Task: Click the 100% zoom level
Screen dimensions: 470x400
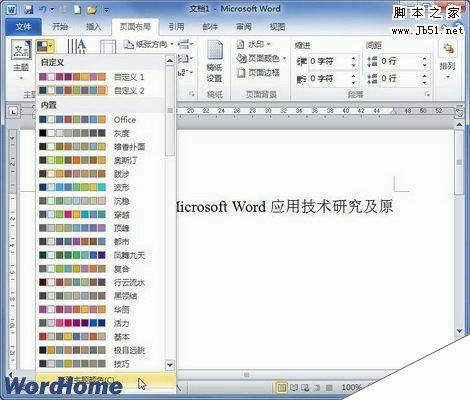Action: click(351, 388)
